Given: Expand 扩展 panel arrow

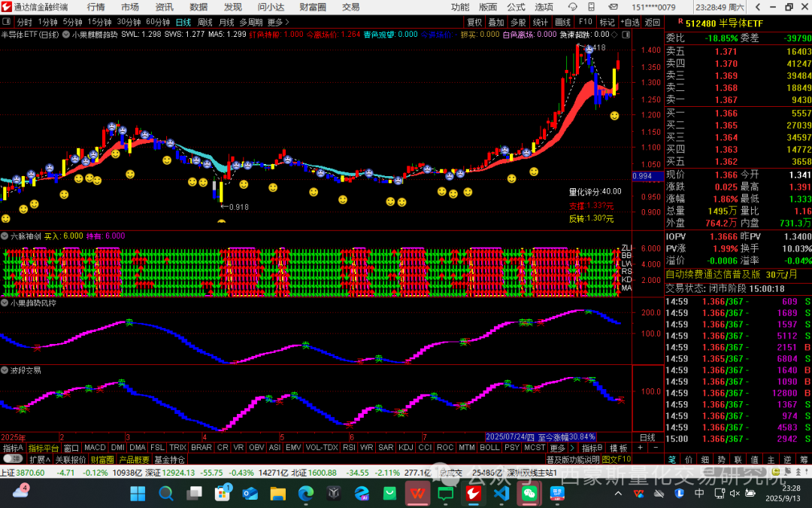Looking at the screenshot, I should pyautogui.click(x=47, y=459).
